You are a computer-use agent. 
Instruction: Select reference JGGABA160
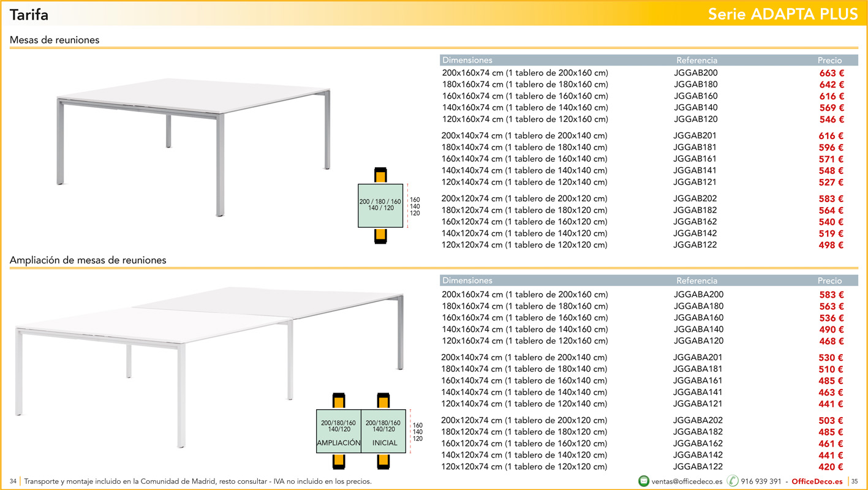tap(699, 318)
